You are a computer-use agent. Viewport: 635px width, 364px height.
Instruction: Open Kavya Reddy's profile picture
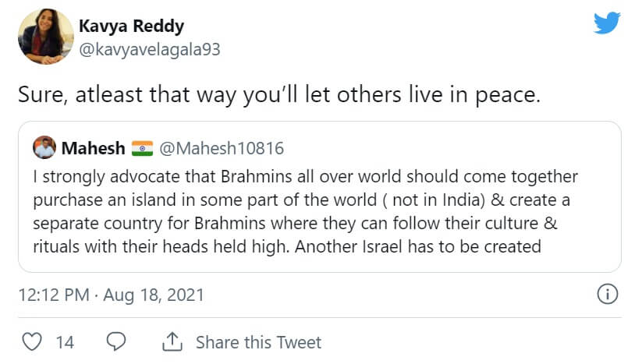pyautogui.click(x=41, y=36)
